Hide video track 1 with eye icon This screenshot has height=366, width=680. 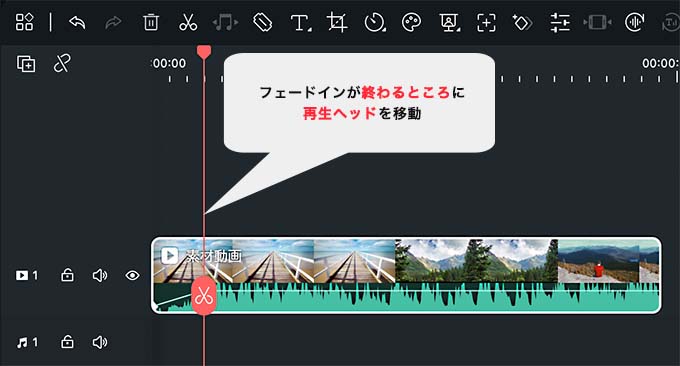point(132,275)
